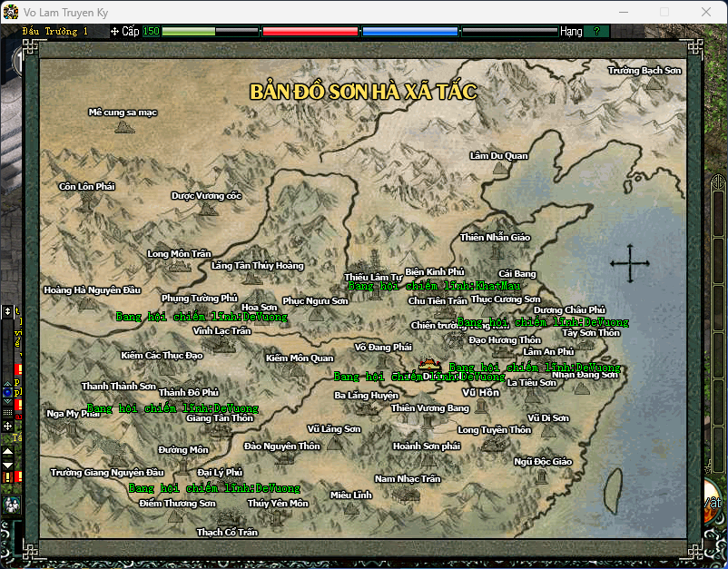728x569 pixels.
Task: Select the Phụng Tường Phủ label on map
Action: (199, 298)
